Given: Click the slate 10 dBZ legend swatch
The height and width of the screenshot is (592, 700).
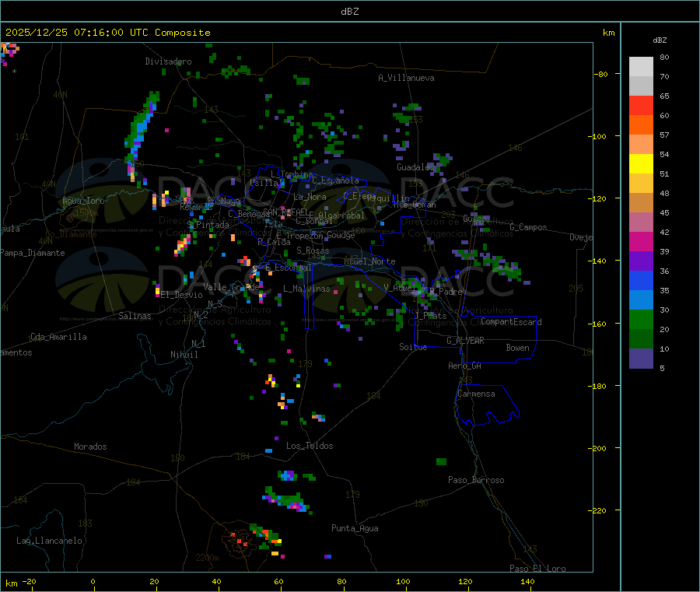Looking at the screenshot, I should [x=641, y=358].
